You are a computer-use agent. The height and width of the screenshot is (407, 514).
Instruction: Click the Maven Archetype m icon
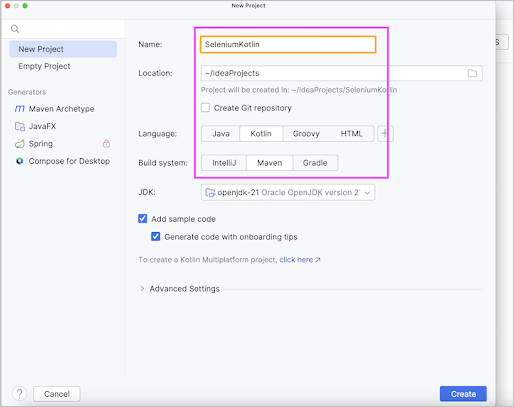20,109
